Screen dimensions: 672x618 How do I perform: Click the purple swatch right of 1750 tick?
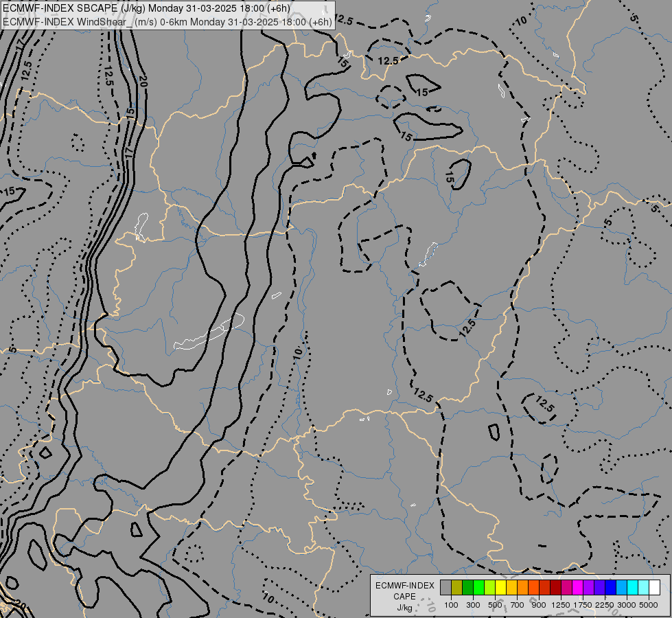588,587
